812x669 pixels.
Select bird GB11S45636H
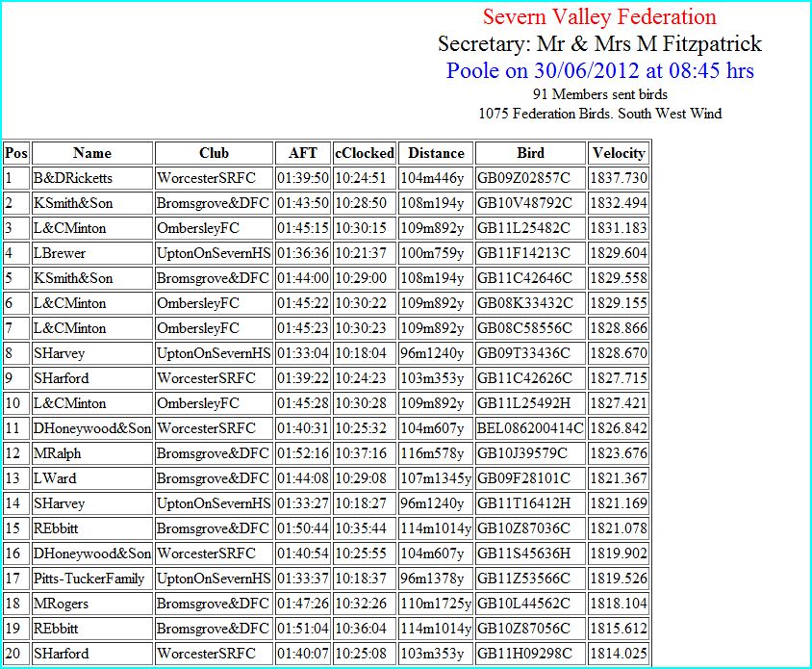523,553
